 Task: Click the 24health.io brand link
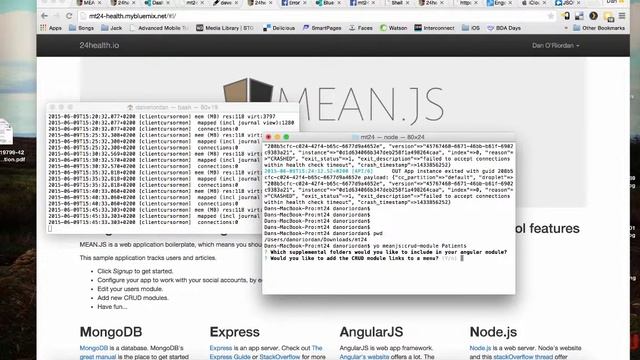pos(99,45)
